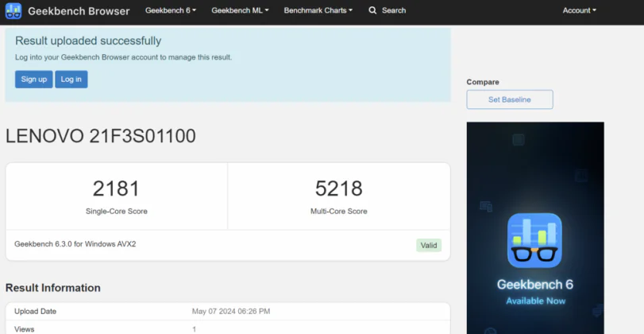
Task: Expand the Geekbench ML menu
Action: pos(240,10)
